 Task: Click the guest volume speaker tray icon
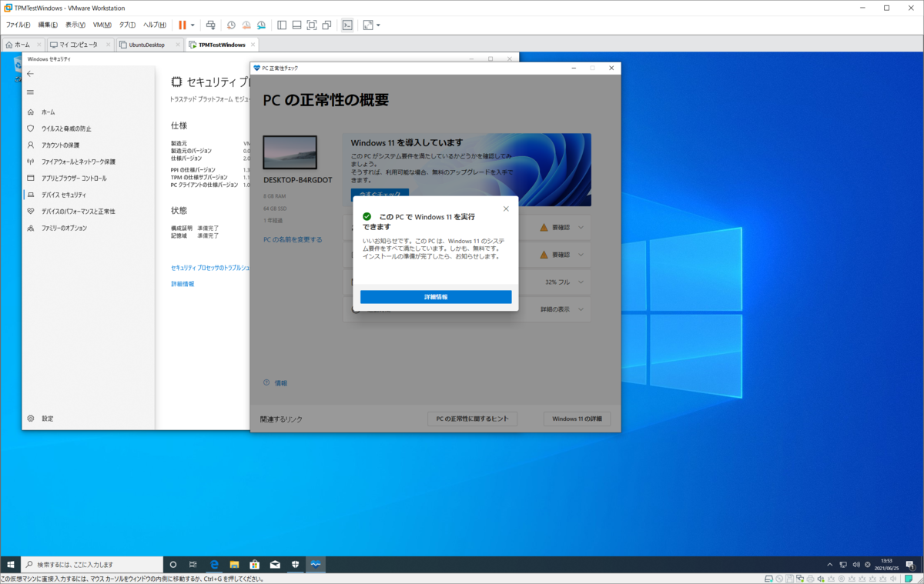pos(855,564)
